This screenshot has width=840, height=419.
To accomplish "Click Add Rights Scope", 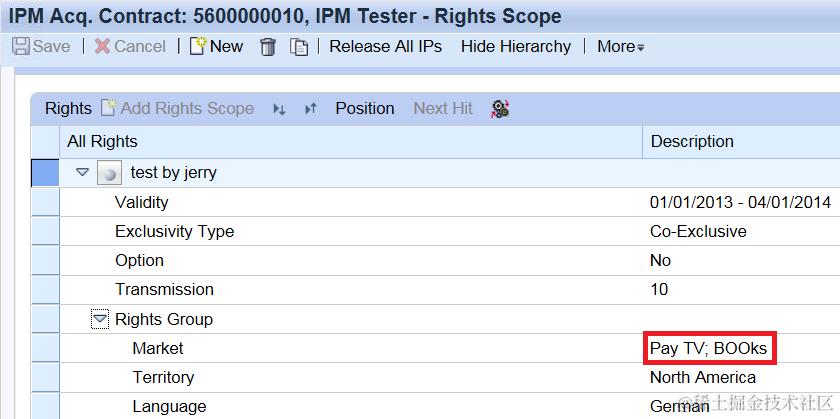I will [177, 109].
